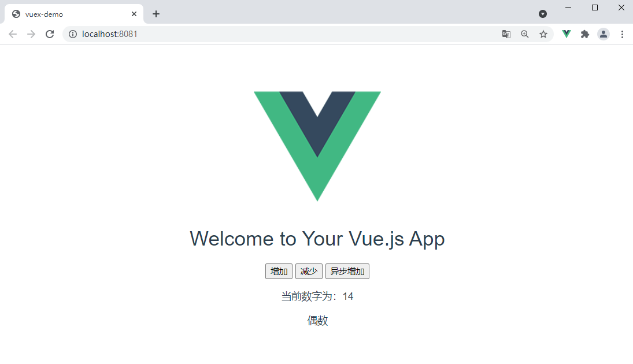Click the site information icon
This screenshot has height=364, width=633.
coord(73,34)
